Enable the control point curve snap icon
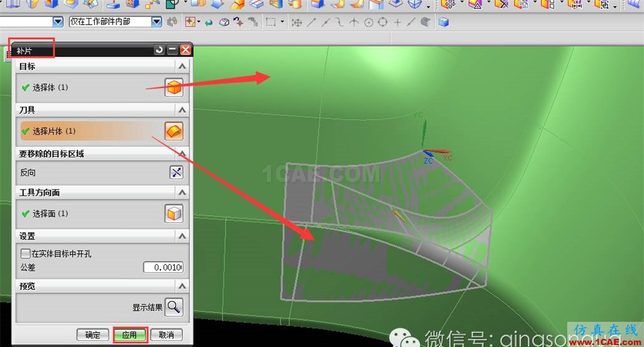 click(x=340, y=22)
